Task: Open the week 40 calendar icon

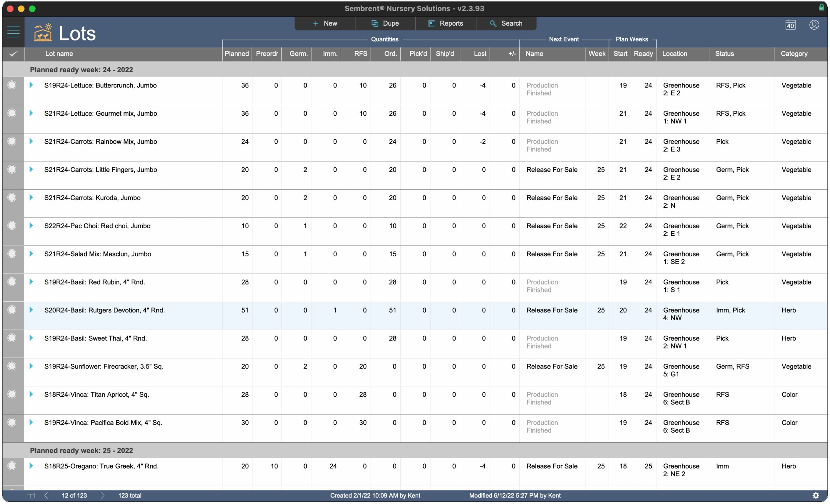Action: [x=790, y=25]
